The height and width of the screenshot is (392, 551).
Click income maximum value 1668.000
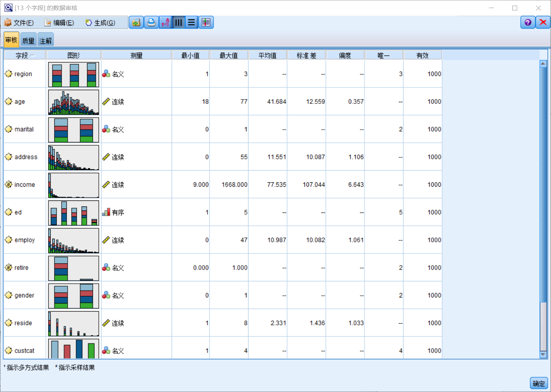tap(234, 184)
